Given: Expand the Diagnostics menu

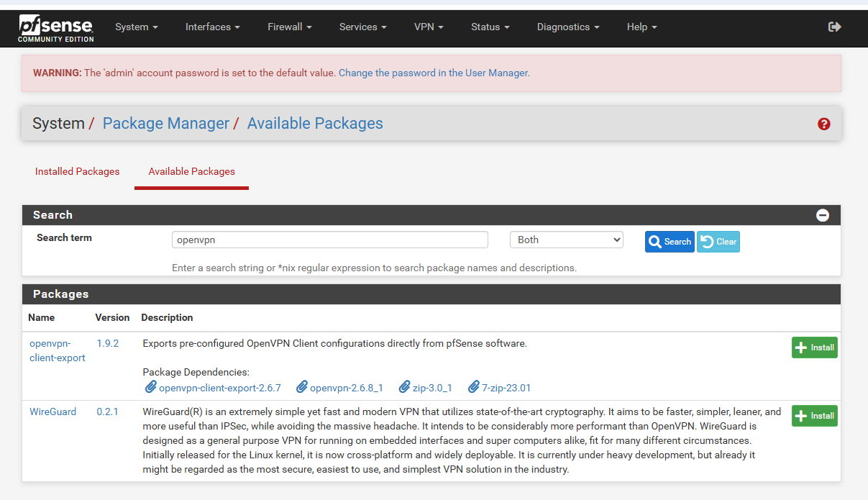Looking at the screenshot, I should click(x=568, y=27).
